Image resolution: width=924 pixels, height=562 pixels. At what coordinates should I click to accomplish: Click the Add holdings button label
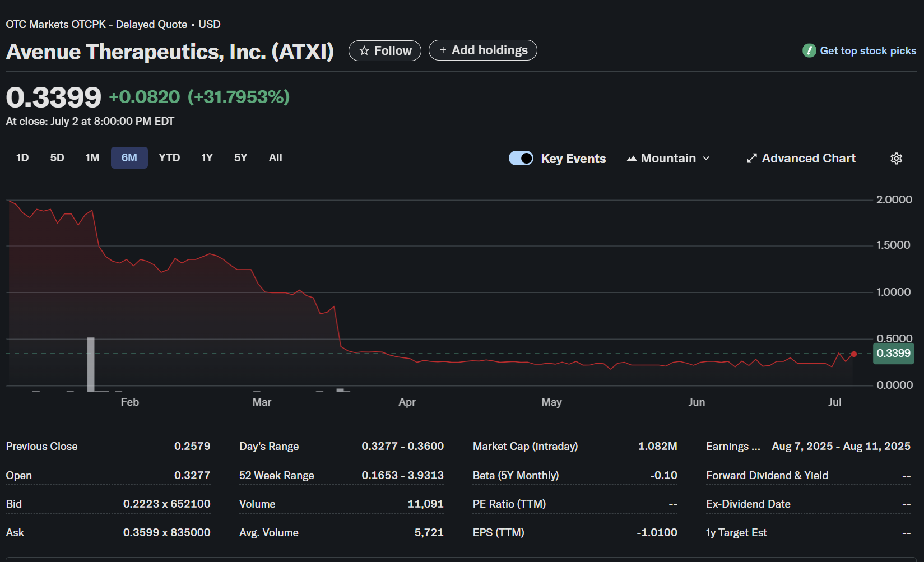point(490,50)
